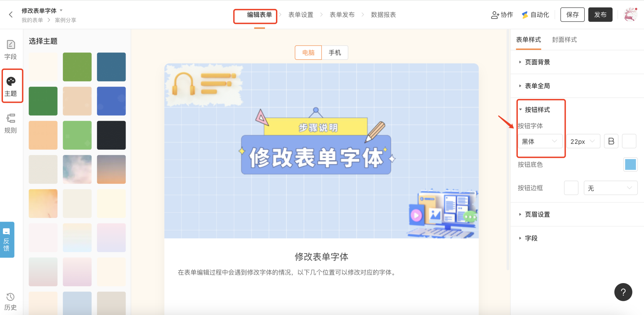The width and height of the screenshot is (644, 315).
Task: Click the 发布 publish button
Action: tap(600, 15)
